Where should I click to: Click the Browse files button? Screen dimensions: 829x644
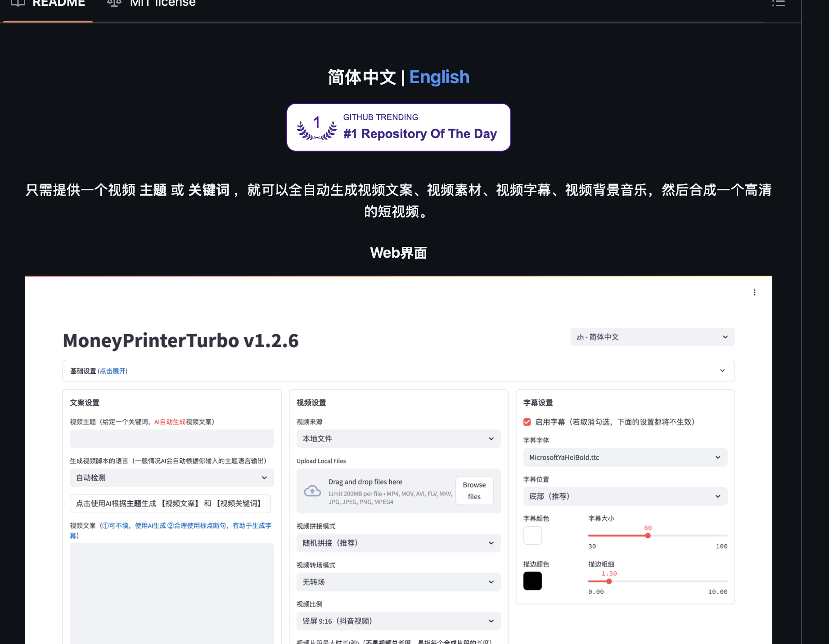(x=474, y=491)
